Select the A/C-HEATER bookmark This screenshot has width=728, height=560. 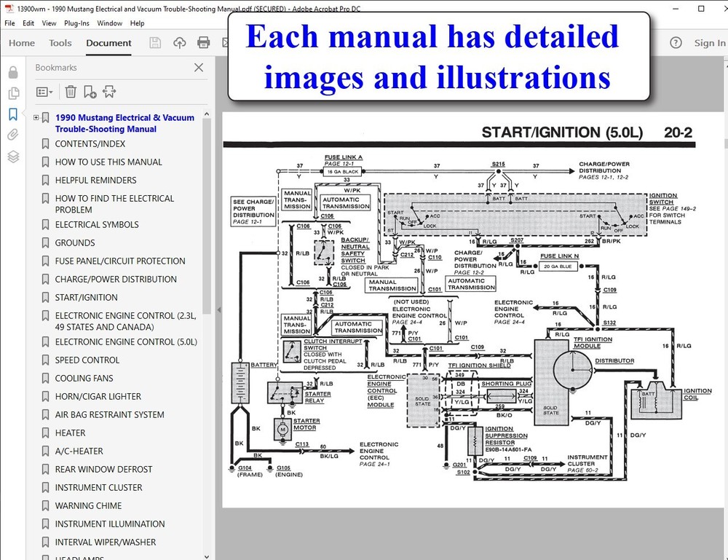[x=79, y=451]
